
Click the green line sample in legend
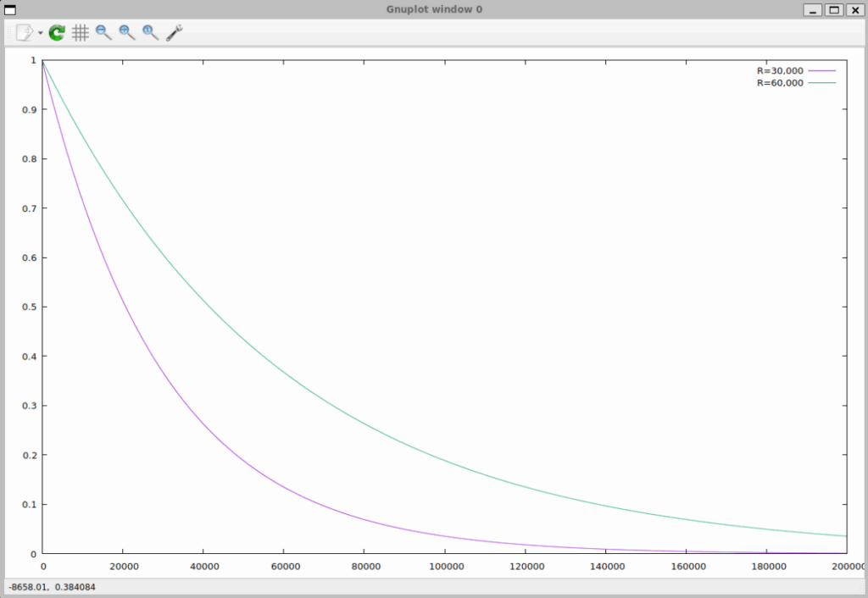(x=822, y=83)
